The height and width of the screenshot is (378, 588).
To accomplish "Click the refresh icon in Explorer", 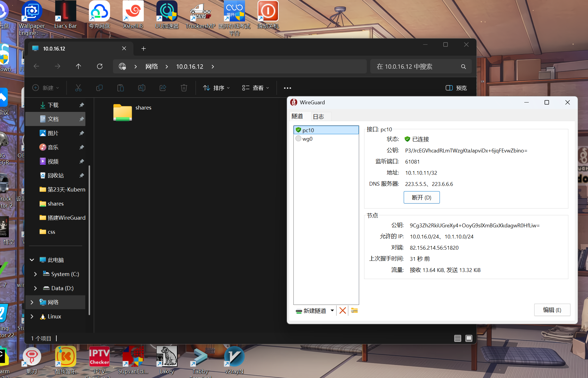I will (x=100, y=66).
